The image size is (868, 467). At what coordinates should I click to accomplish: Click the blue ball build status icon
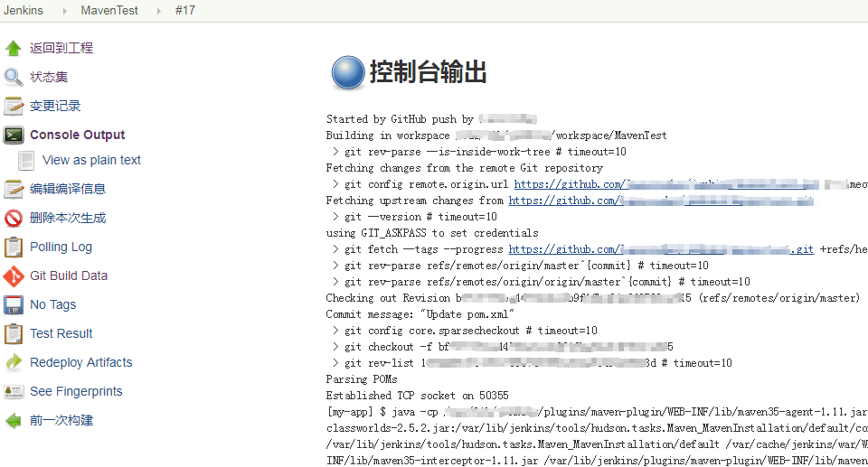347,72
